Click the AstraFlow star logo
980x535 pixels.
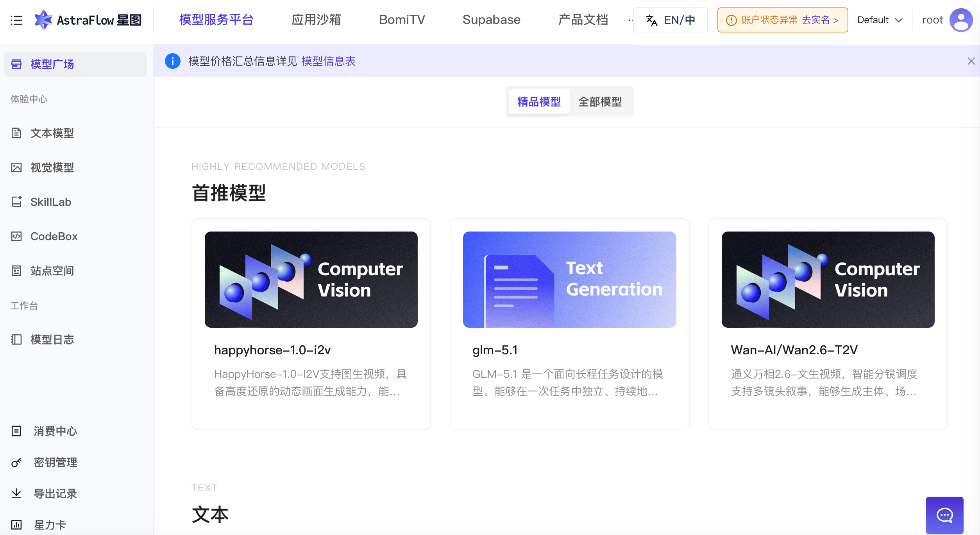[x=43, y=20]
